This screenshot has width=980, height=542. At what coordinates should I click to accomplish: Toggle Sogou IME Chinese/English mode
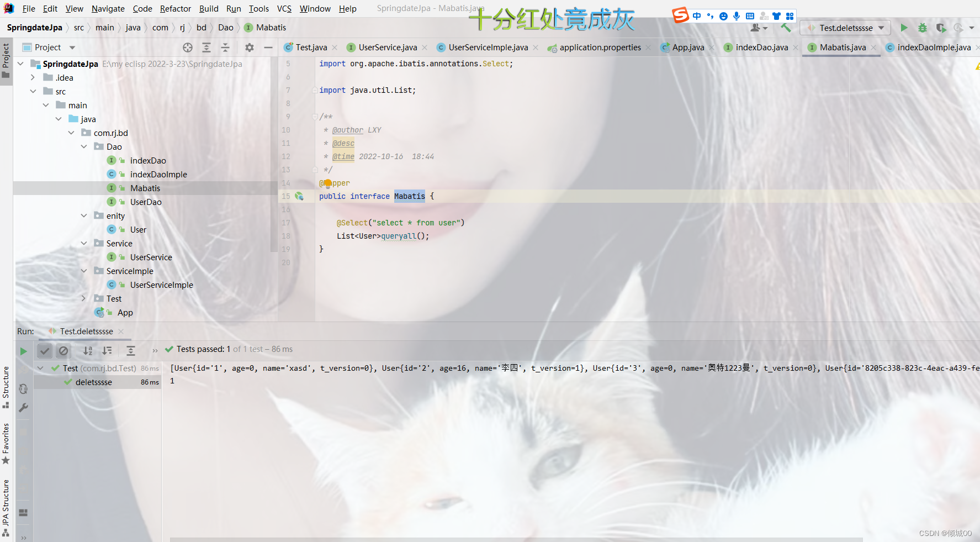697,16
